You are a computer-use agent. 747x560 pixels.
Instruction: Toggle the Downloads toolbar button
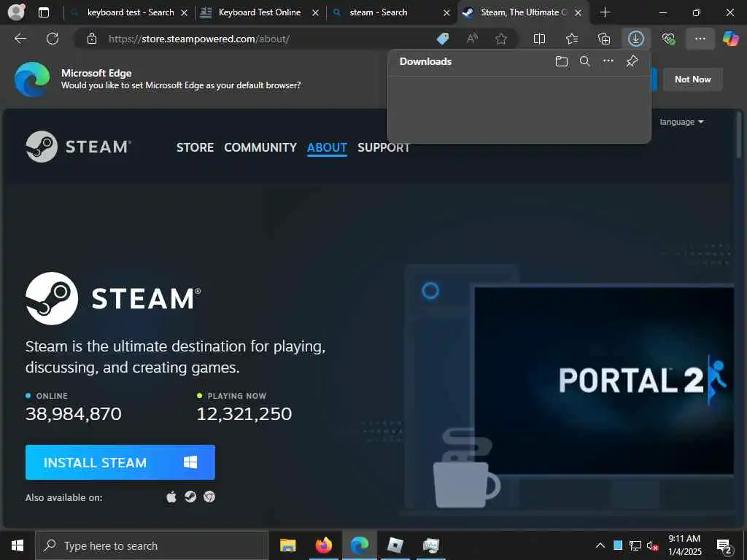[636, 39]
